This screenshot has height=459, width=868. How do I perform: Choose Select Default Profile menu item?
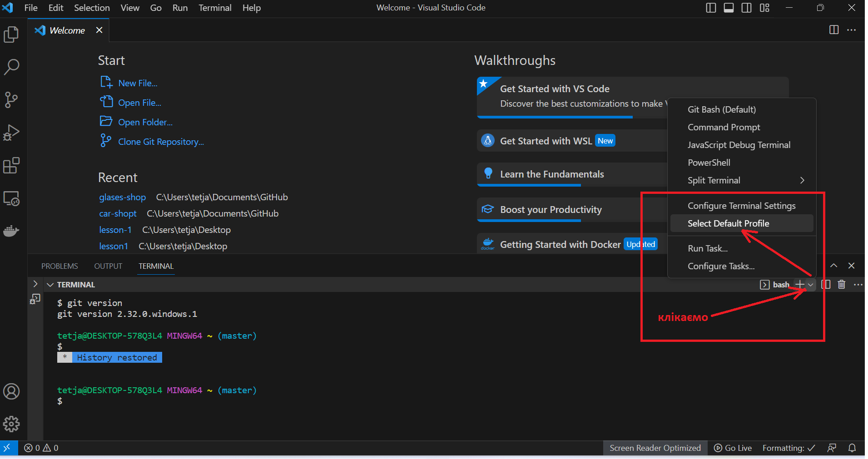pyautogui.click(x=742, y=223)
